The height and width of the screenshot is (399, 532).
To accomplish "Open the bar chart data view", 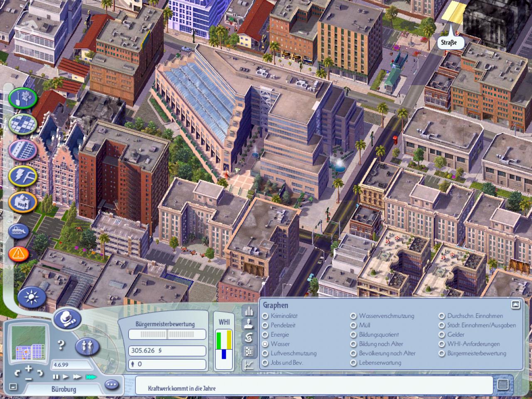I will (249, 311).
